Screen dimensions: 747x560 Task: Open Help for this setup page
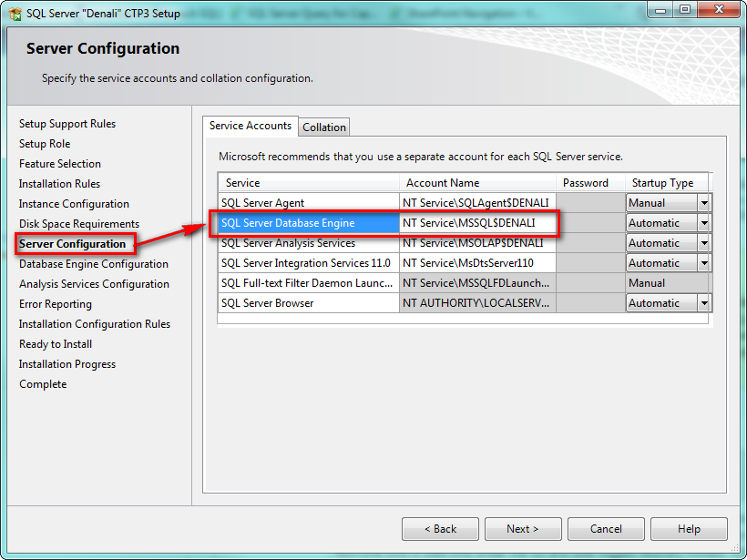tap(689, 529)
